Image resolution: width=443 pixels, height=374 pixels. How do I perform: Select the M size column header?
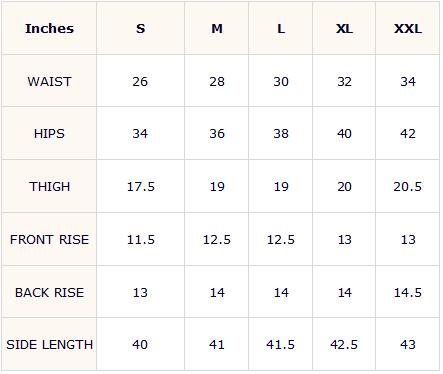217,28
